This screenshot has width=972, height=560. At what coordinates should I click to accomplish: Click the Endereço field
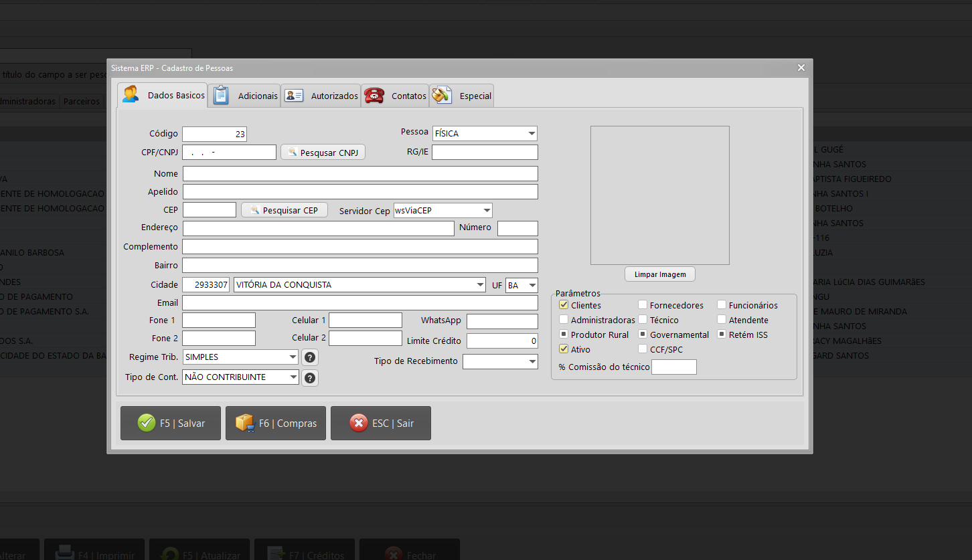318,228
